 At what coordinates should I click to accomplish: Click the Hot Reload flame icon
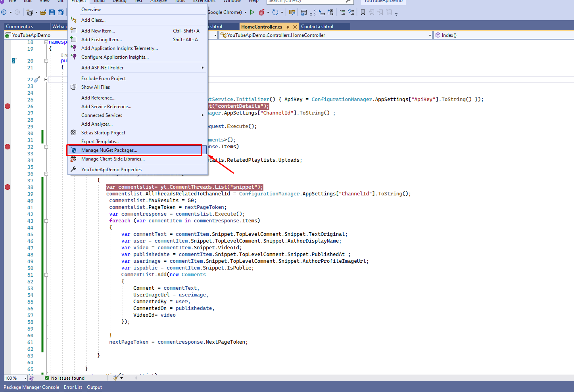[x=262, y=12]
